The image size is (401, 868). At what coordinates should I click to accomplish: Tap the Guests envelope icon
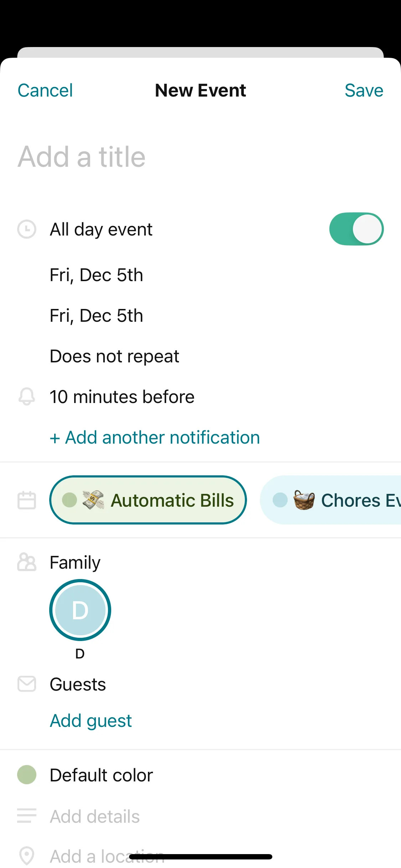coord(27,684)
